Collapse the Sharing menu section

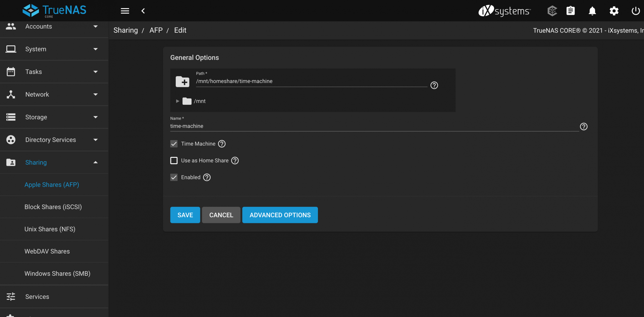coord(54,163)
